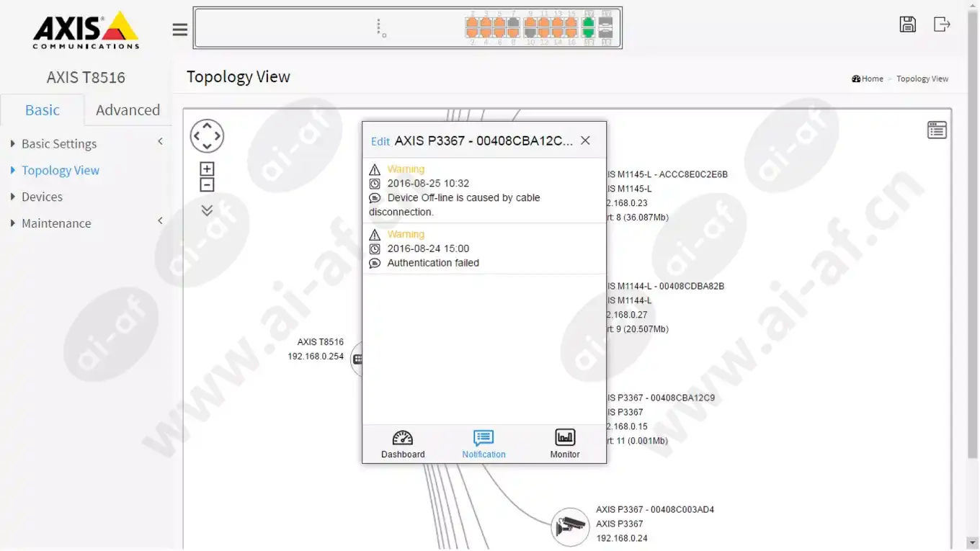Click the gray port 10 on switch panel

click(530, 32)
